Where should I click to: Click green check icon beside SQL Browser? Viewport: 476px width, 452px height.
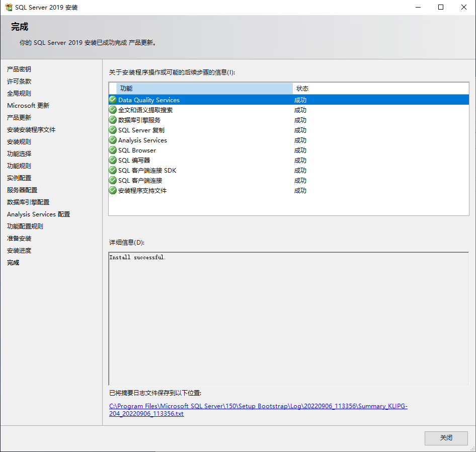[x=113, y=150]
